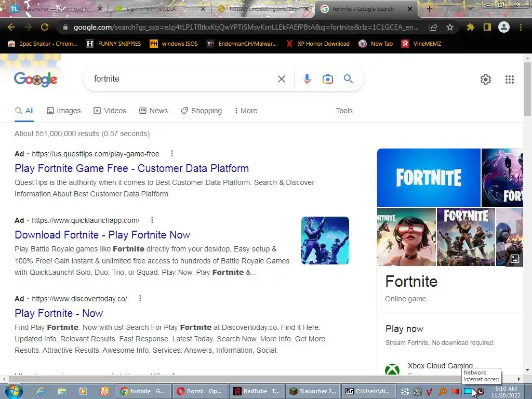532x399 pixels.
Task: Open the Windows Start orb
Action: [14, 391]
